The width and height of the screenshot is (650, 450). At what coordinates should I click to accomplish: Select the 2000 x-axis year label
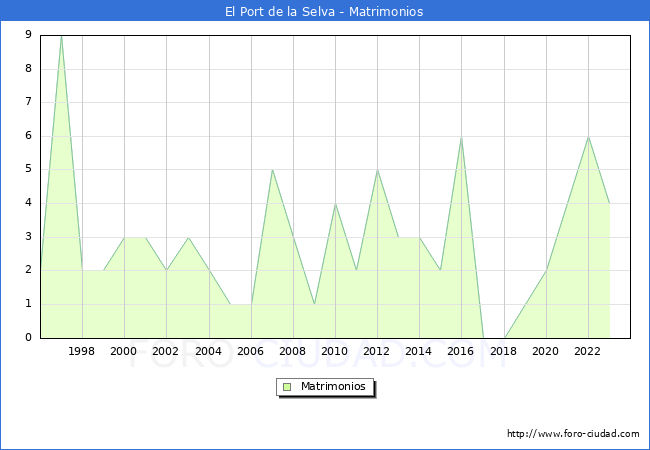tap(124, 352)
